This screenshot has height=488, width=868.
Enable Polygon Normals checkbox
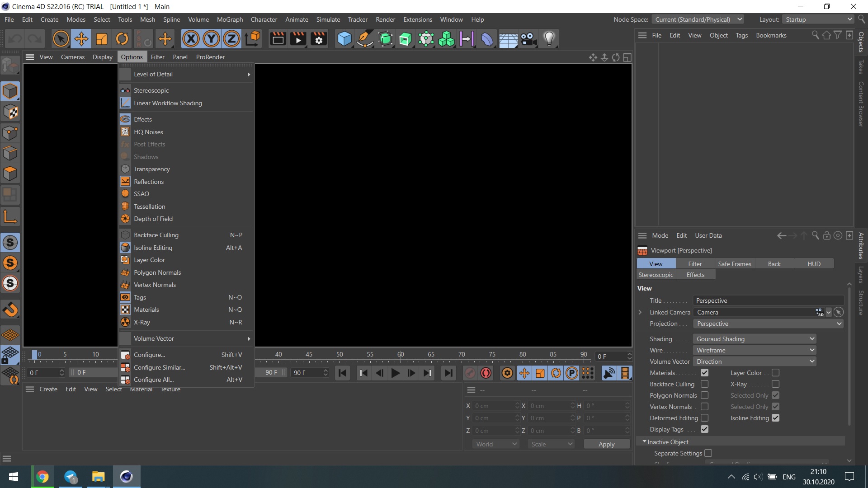[x=704, y=395]
